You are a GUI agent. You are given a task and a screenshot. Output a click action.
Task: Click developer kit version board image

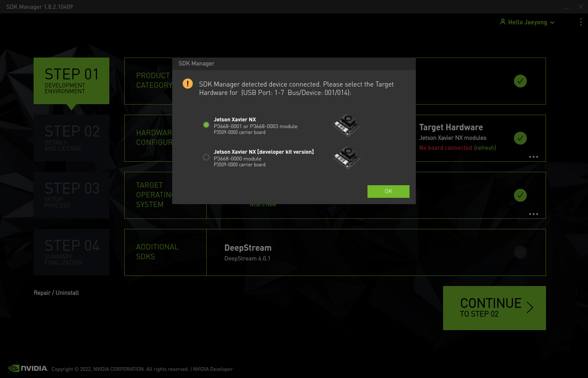coord(347,157)
